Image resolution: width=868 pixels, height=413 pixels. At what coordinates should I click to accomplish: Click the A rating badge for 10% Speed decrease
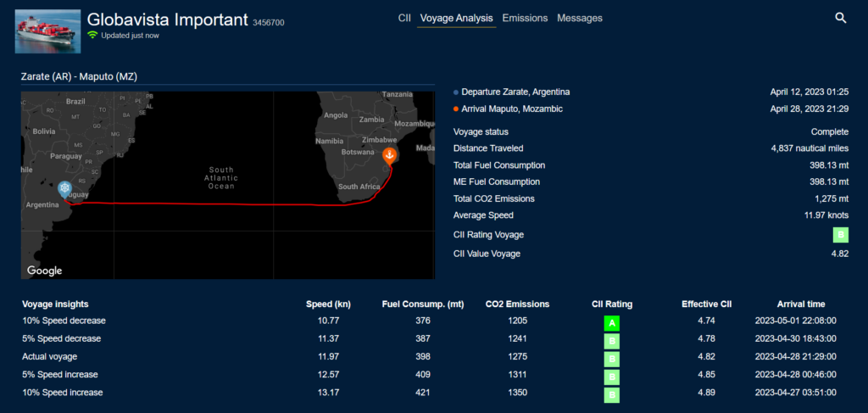[x=612, y=323]
